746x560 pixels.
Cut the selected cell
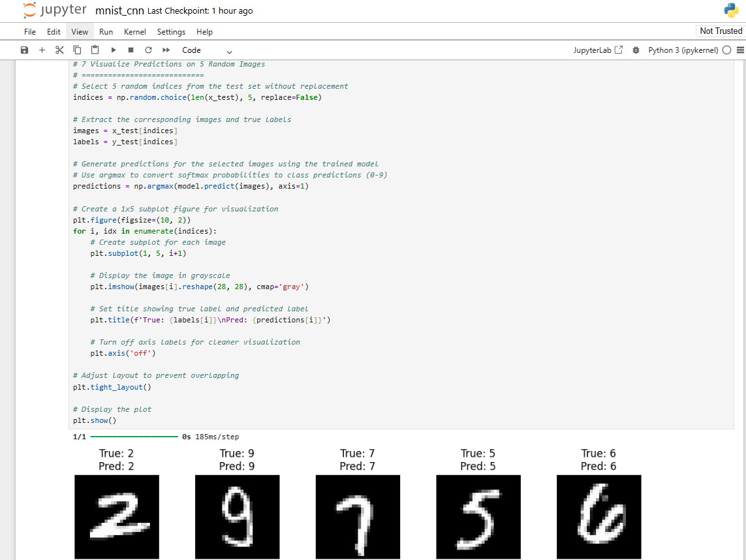(59, 50)
